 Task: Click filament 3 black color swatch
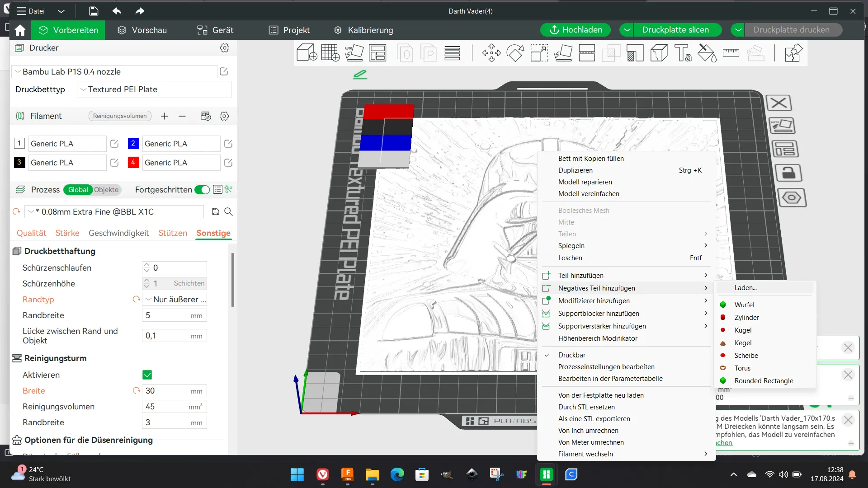pos(19,162)
